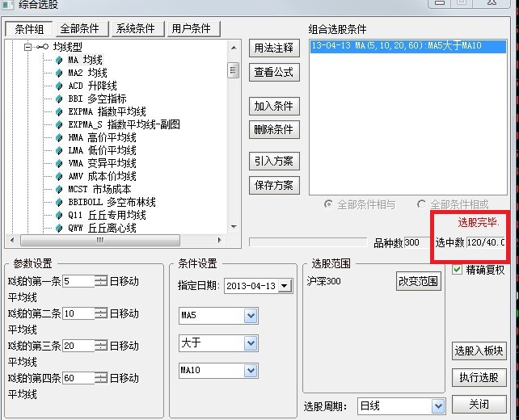Select the 全部条件相与 radio option
This screenshot has height=420, width=519.
click(x=328, y=204)
